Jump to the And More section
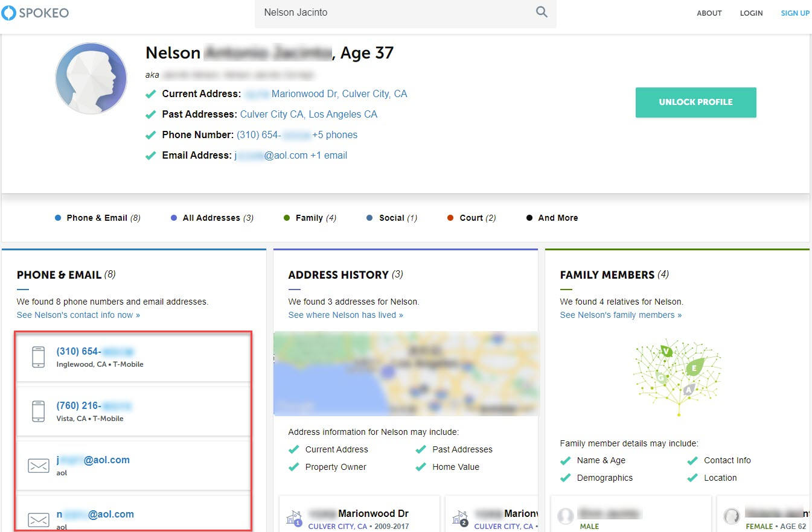 552,218
